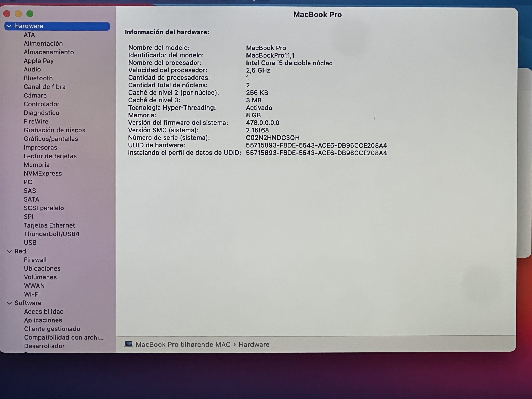This screenshot has width=532, height=399.
Task: Open the Gráficos/pantallas section
Action: tap(51, 139)
